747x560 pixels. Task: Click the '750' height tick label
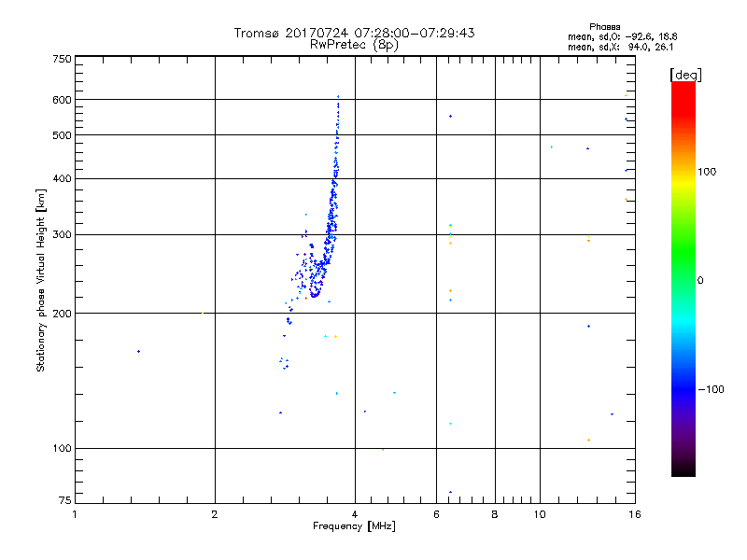62,59
